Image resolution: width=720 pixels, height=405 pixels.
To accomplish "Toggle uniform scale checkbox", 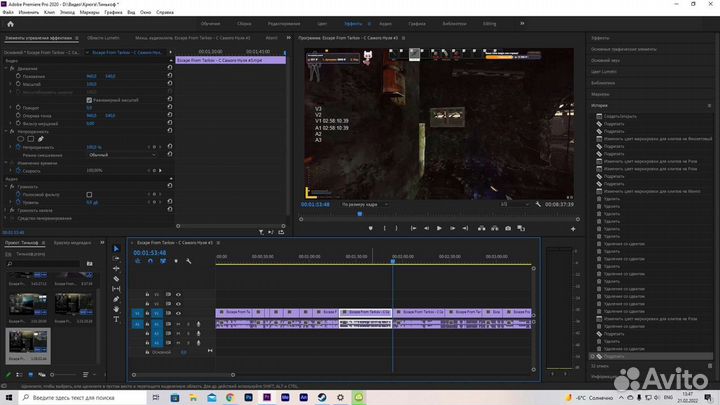I will point(89,100).
